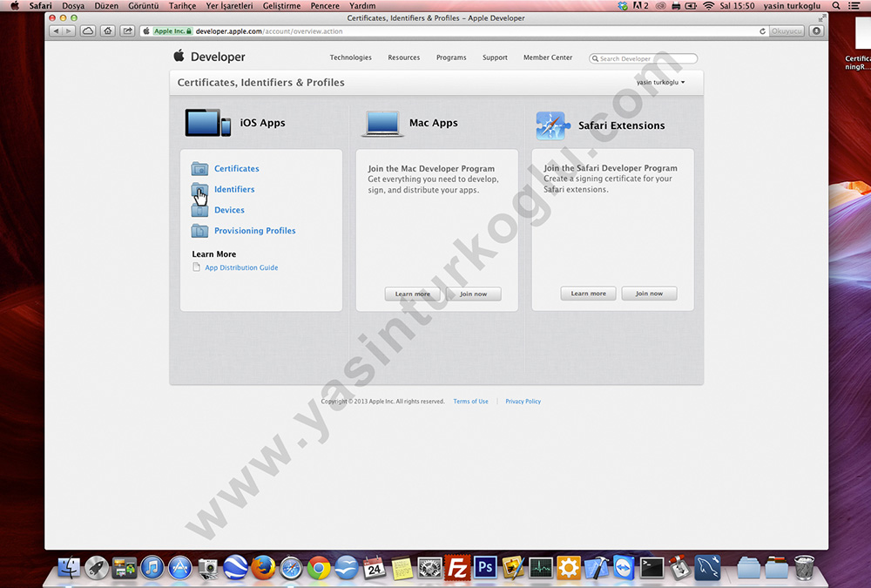Open the Dosya menu
The image size is (871, 588).
73,5
